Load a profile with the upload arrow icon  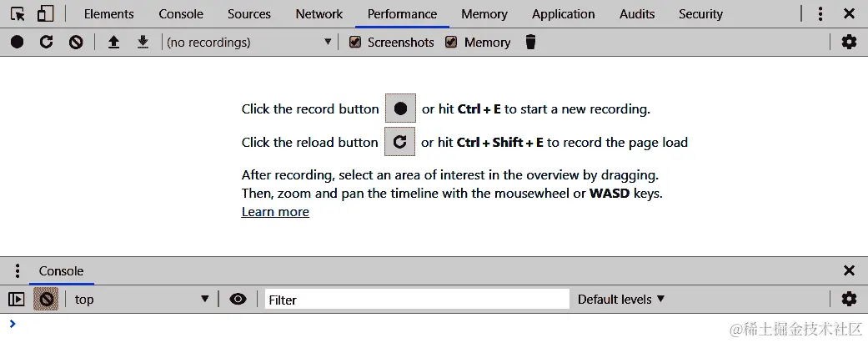pos(114,42)
